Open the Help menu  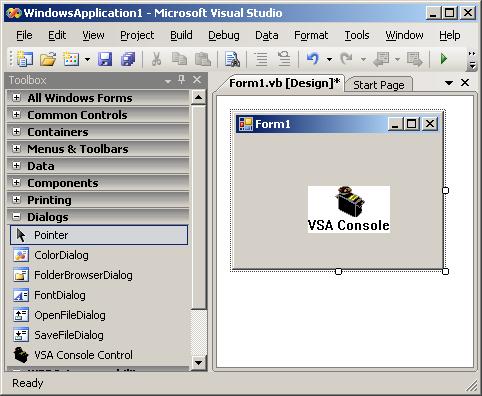(450, 35)
